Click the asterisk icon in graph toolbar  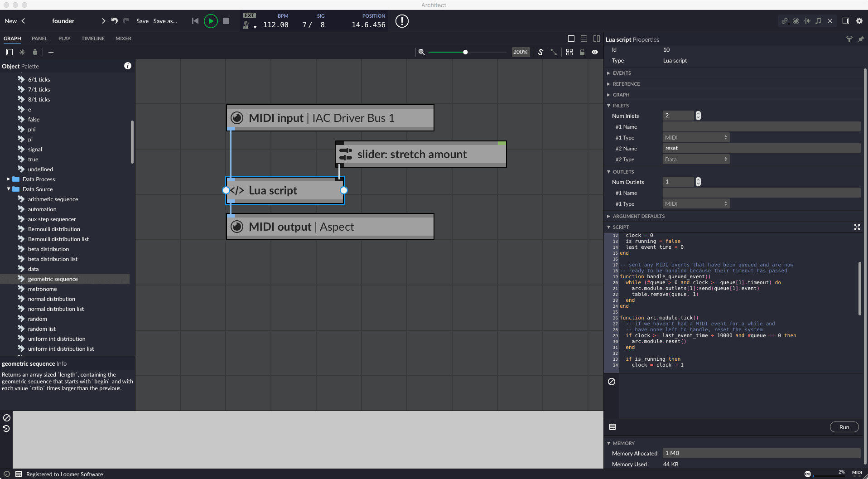pyautogui.click(x=22, y=52)
